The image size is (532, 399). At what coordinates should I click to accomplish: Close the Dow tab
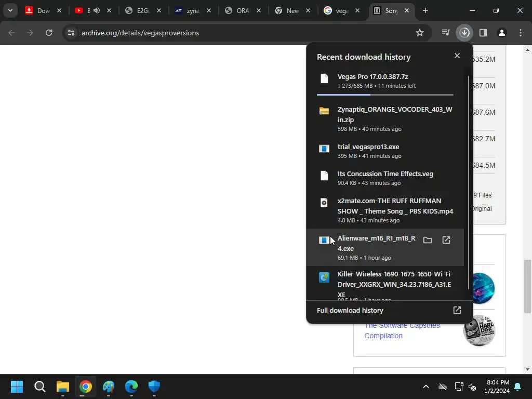click(x=59, y=10)
